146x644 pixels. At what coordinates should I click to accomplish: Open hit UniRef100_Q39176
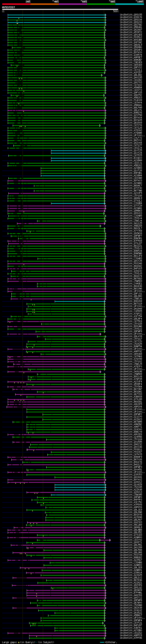pyautogui.click(x=131, y=17)
